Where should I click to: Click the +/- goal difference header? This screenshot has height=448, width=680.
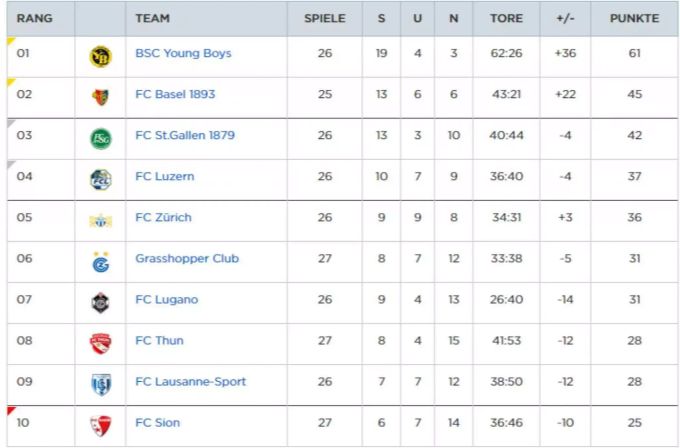coord(566,18)
